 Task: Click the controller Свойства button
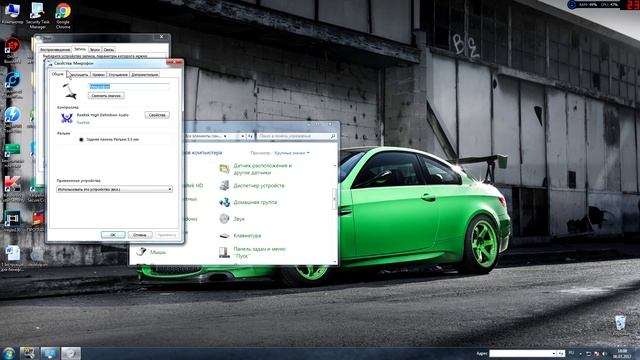pos(157,115)
